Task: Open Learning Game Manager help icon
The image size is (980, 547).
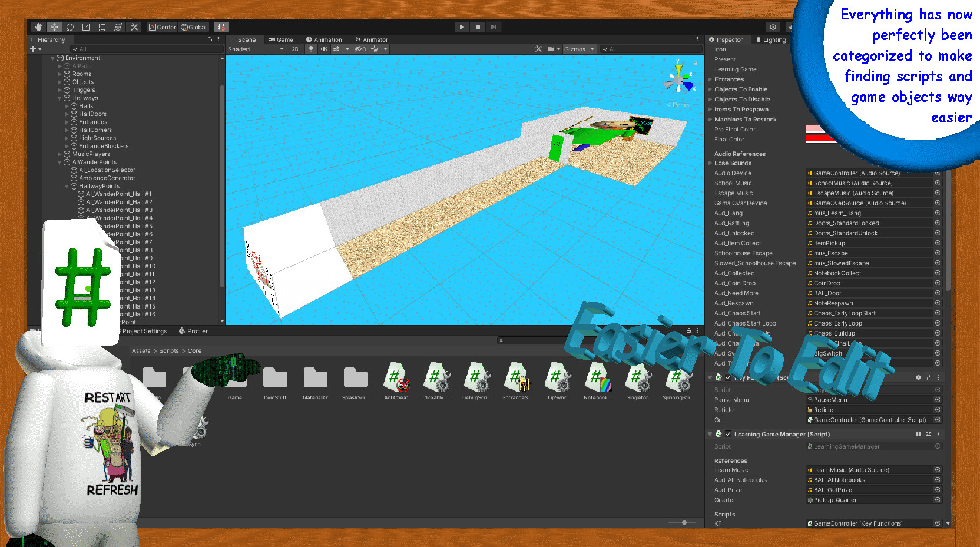Action: pos(918,435)
